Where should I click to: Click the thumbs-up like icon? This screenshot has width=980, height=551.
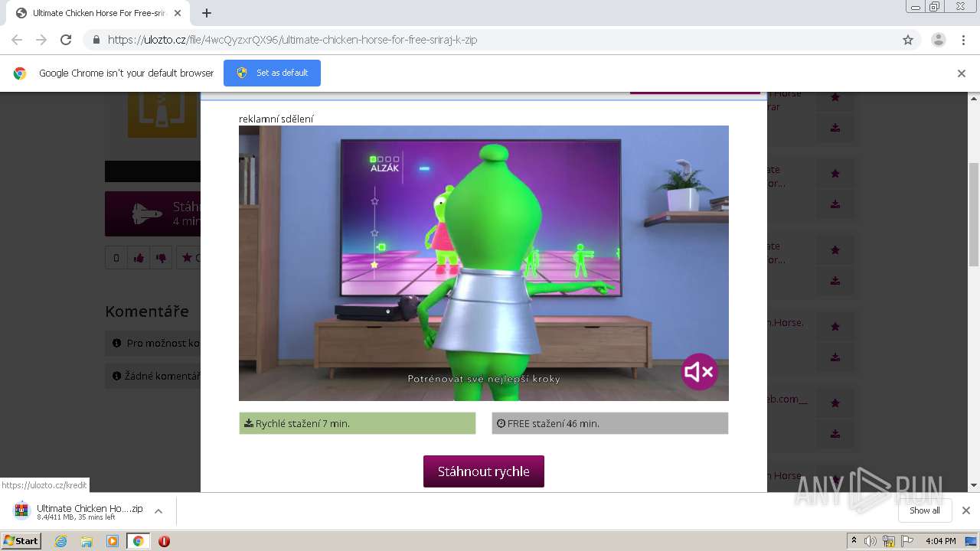tap(139, 258)
